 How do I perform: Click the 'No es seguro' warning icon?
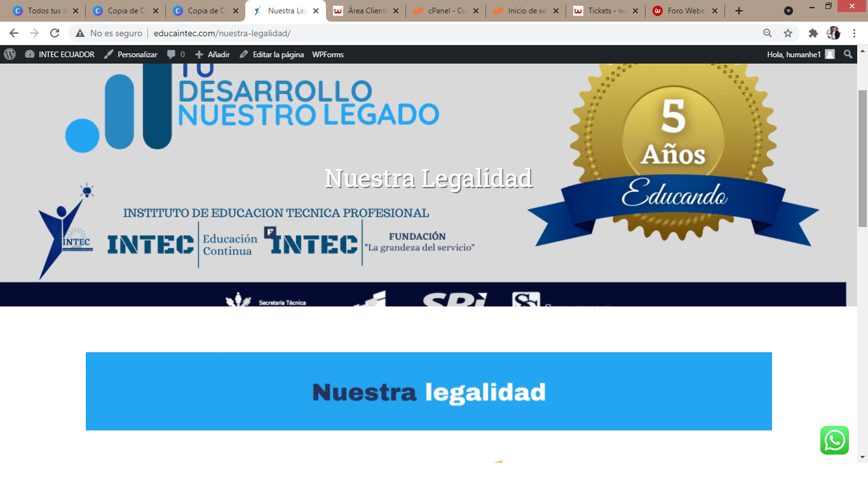click(x=79, y=33)
